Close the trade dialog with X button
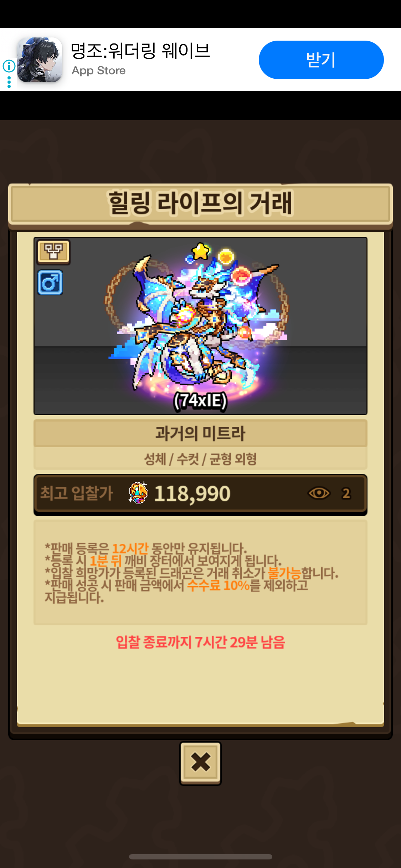Viewport: 401px width, 868px height. 200,763
